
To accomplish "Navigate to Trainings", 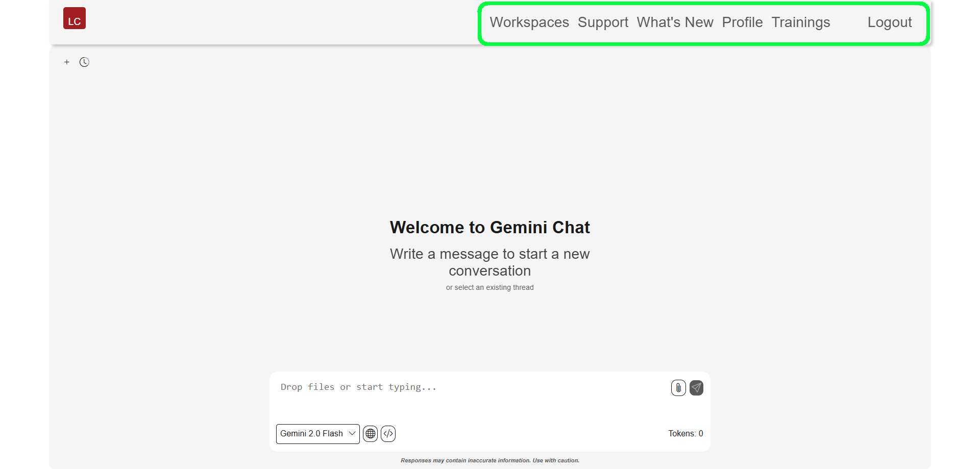I will pyautogui.click(x=801, y=22).
